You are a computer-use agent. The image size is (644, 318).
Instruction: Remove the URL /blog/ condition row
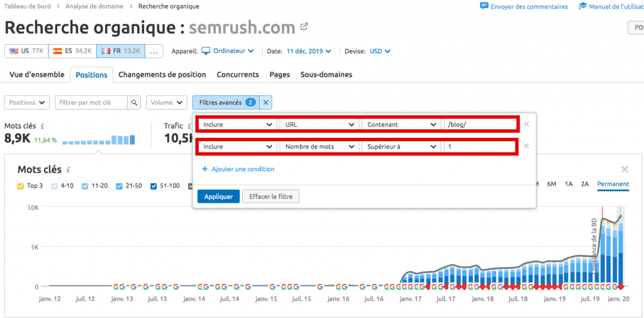point(526,124)
